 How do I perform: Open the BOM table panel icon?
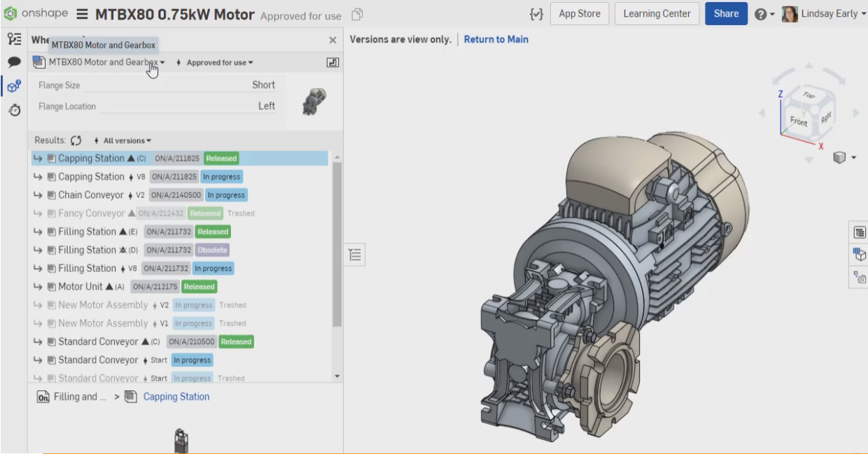(x=860, y=232)
